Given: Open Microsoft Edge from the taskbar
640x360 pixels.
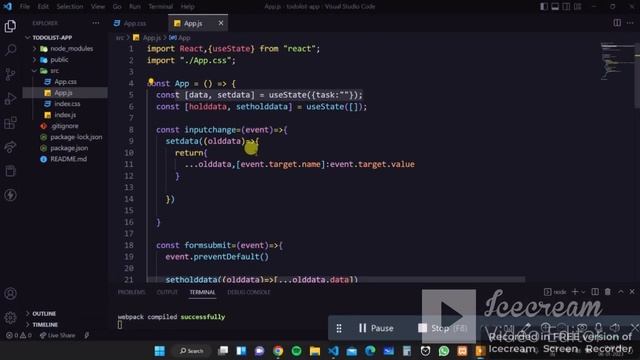Looking at the screenshot, I should coord(370,351).
